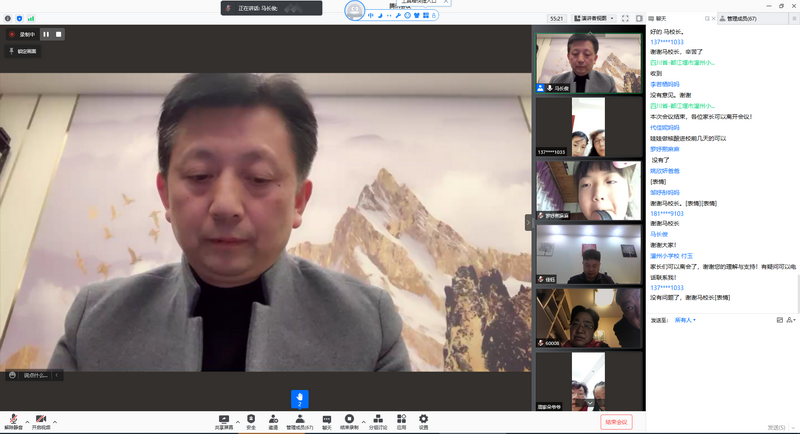Click the chat message input area

[x=720, y=370]
